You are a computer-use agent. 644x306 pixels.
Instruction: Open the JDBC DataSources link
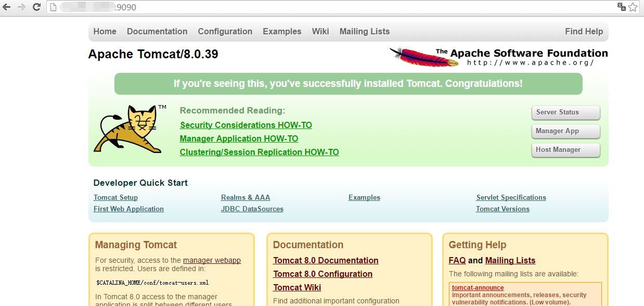click(x=252, y=209)
